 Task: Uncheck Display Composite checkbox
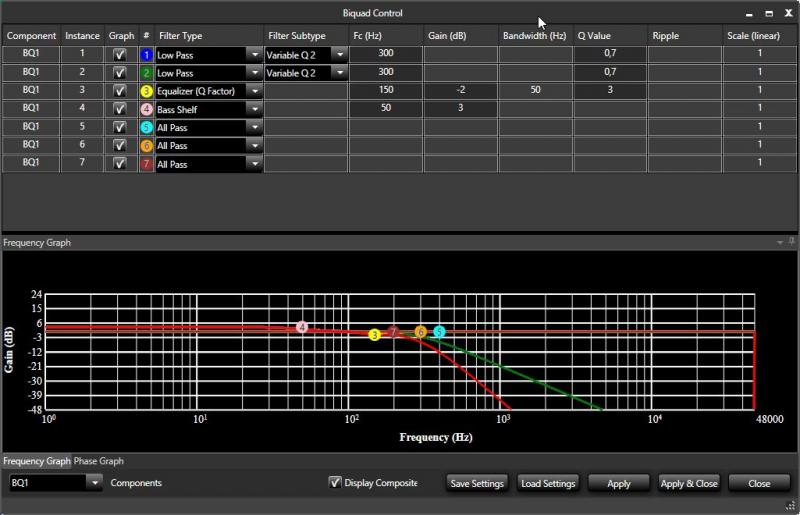tap(335, 483)
